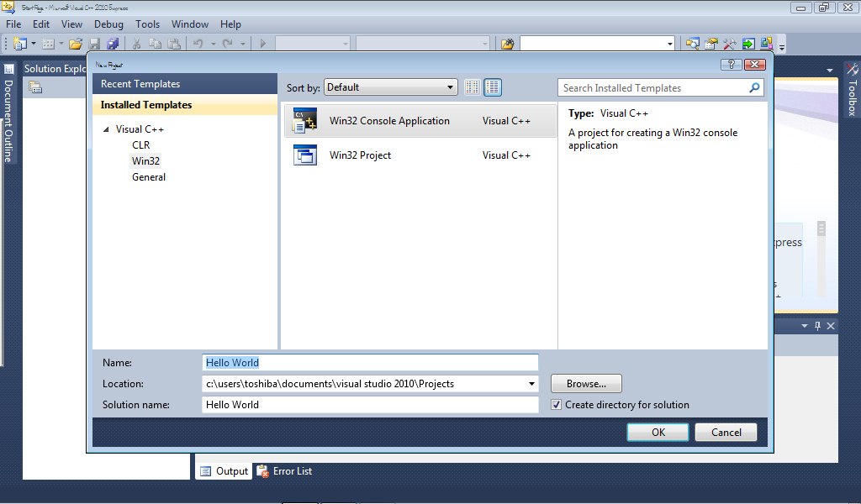Open the Add New Item dropdown arrow

pyautogui.click(x=61, y=44)
